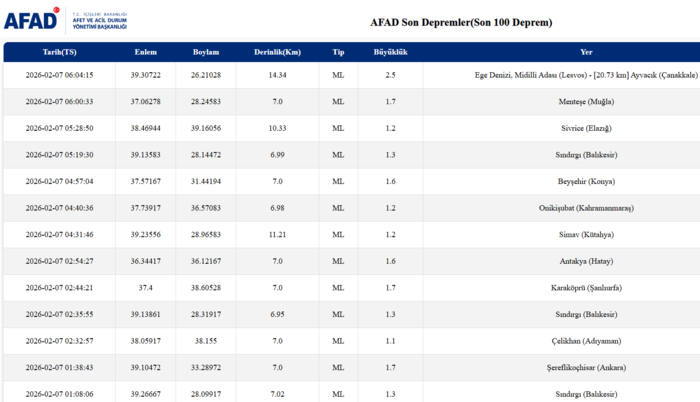
Task: Select the date 2026-02-07 05:19:30
Action: coord(59,155)
